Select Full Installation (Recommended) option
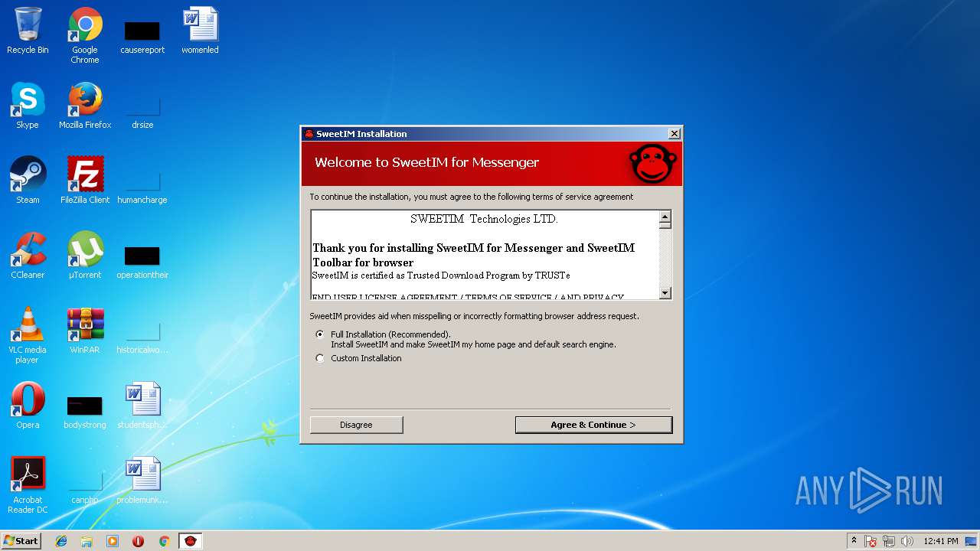 tap(320, 334)
